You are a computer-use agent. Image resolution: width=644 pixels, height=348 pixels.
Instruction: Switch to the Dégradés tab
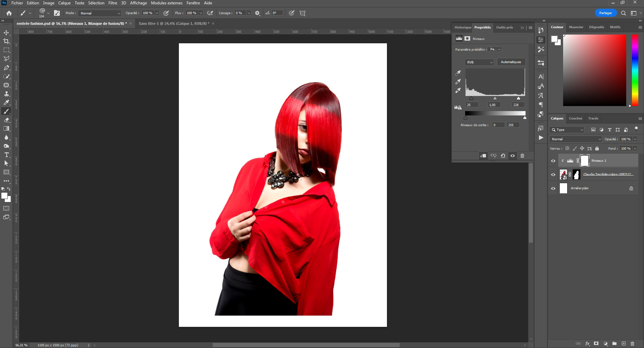pos(597,27)
